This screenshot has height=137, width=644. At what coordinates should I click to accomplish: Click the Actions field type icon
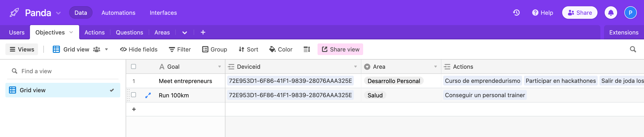[x=447, y=67]
